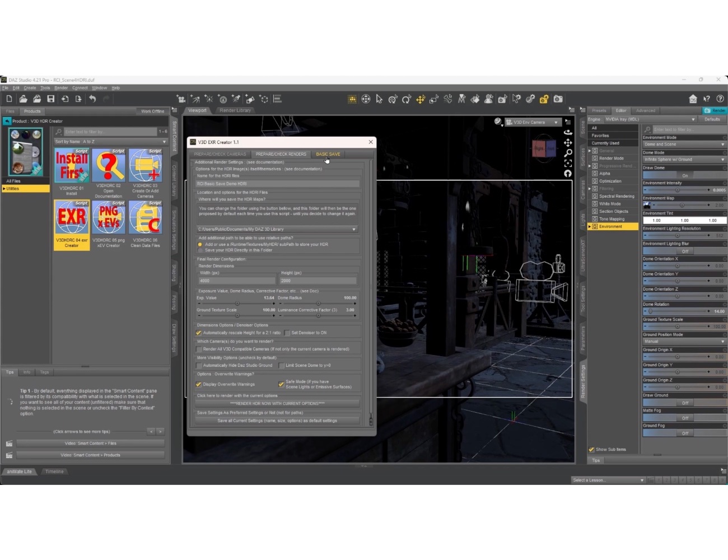Click the Create New Spotlight icon

pos(236,99)
